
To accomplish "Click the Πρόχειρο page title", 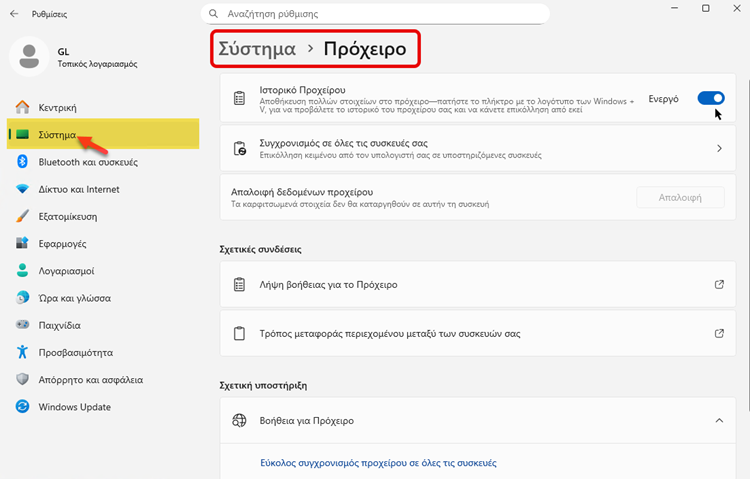I will pos(365,49).
